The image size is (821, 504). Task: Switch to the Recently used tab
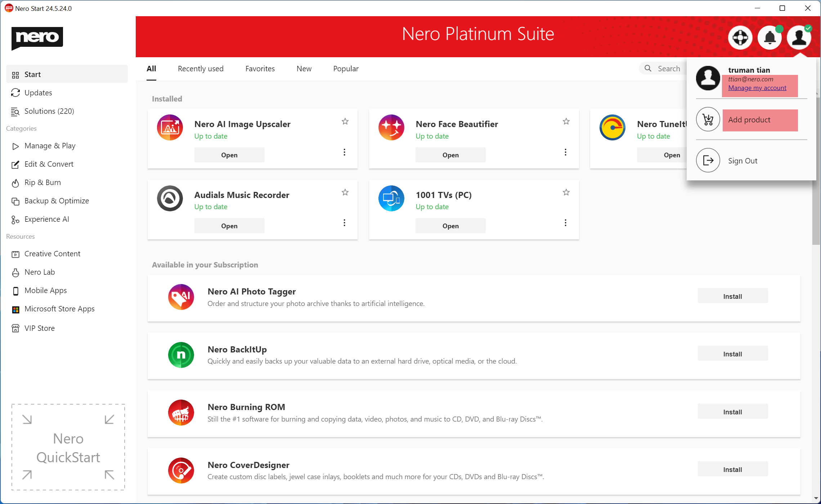point(201,69)
